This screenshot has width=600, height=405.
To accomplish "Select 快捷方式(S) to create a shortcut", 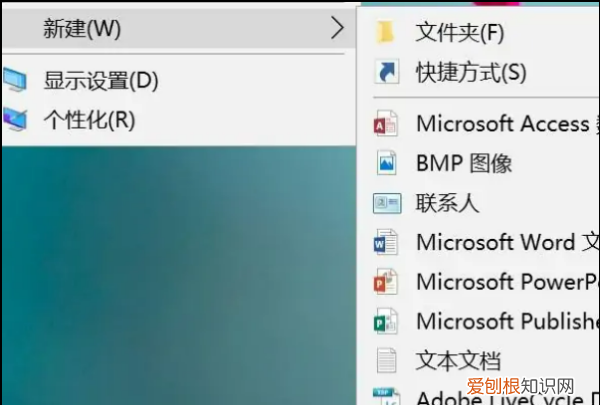I will [471, 72].
